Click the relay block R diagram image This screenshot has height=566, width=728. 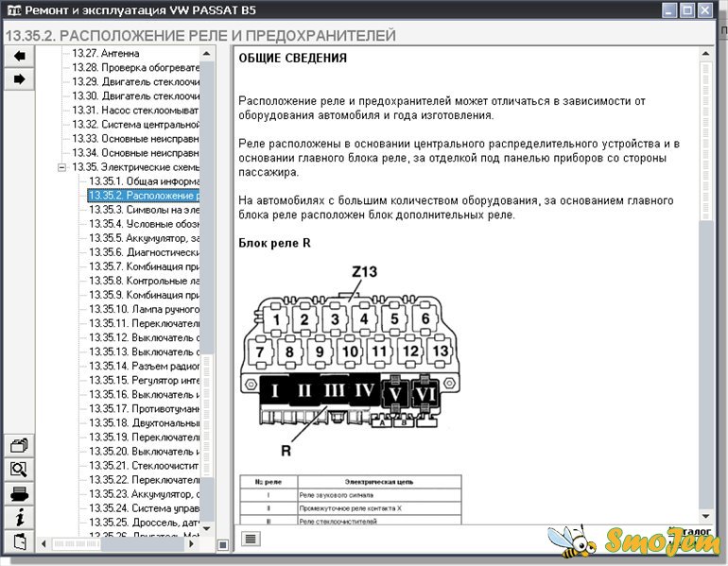click(x=349, y=360)
